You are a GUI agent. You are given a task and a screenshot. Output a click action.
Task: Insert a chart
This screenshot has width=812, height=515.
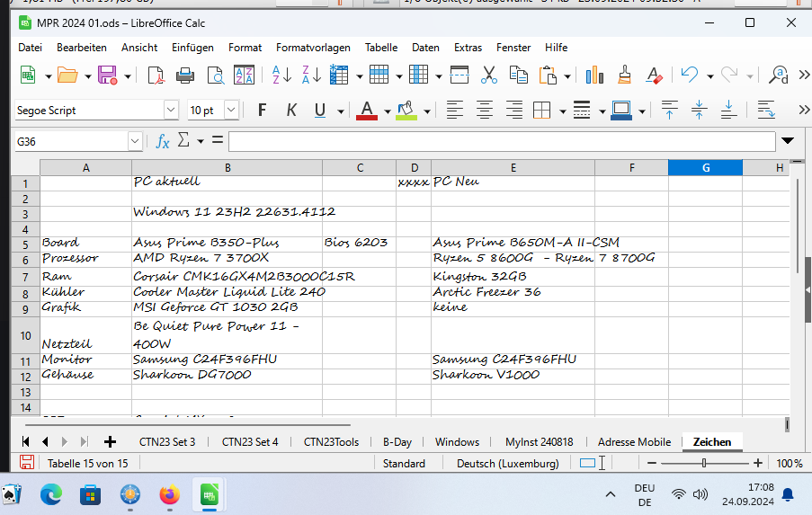(594, 75)
